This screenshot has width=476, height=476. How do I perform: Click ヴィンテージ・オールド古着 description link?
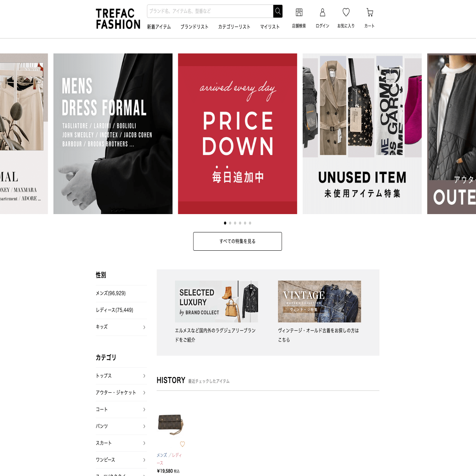coord(318,335)
